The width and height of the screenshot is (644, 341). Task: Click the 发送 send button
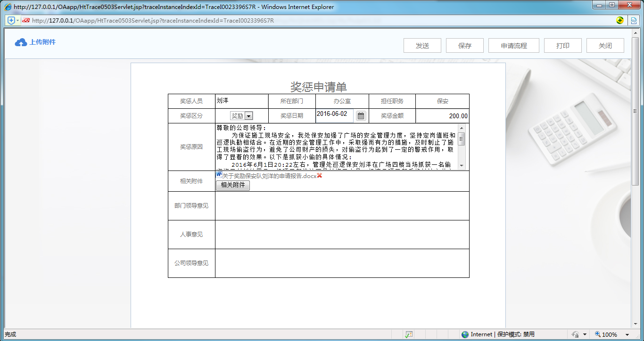pyautogui.click(x=422, y=46)
